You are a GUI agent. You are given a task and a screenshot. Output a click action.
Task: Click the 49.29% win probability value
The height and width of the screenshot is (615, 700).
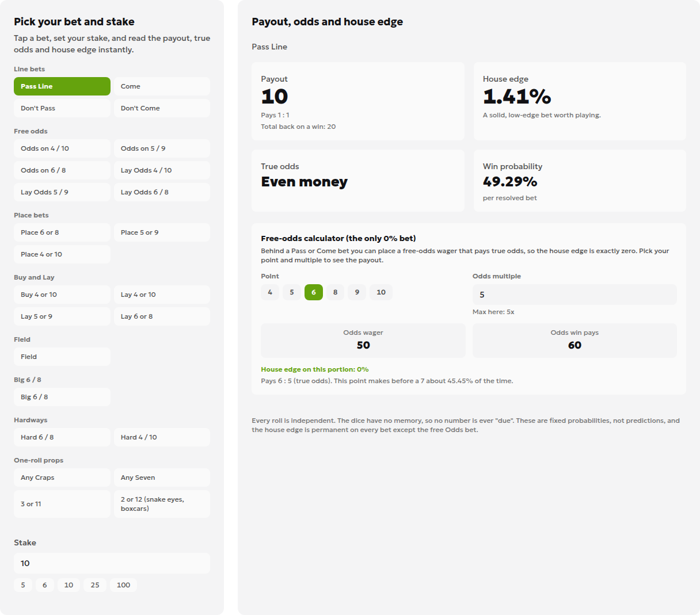pos(510,182)
